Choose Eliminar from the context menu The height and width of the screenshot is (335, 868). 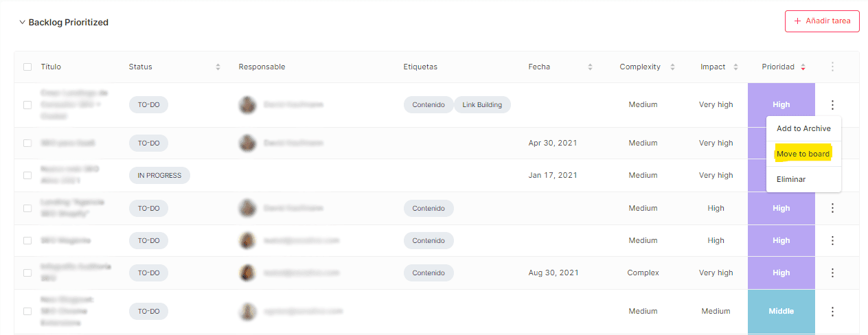pyautogui.click(x=791, y=179)
